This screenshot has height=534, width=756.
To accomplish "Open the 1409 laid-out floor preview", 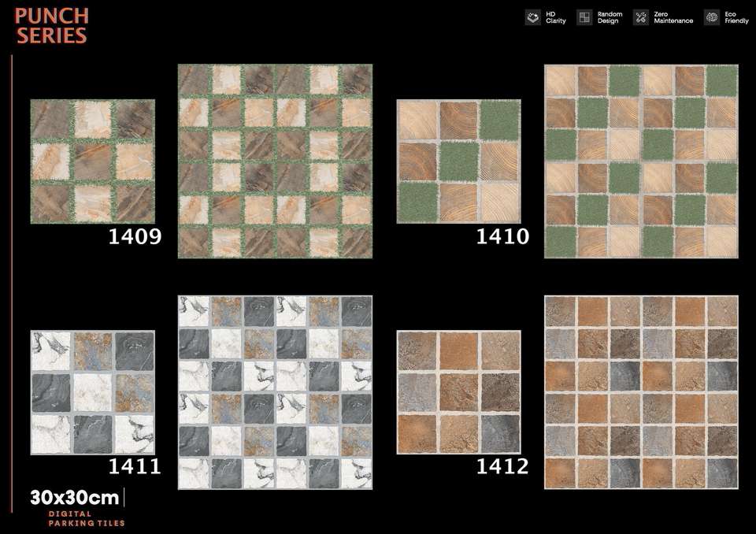I will pos(275,161).
